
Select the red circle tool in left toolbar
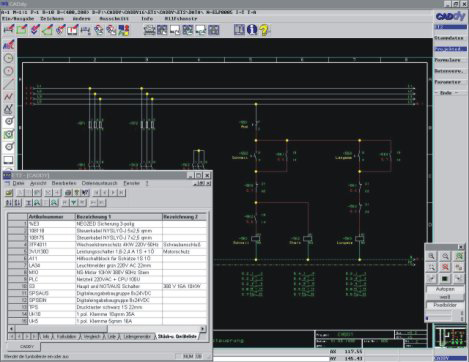pyautogui.click(x=9, y=71)
